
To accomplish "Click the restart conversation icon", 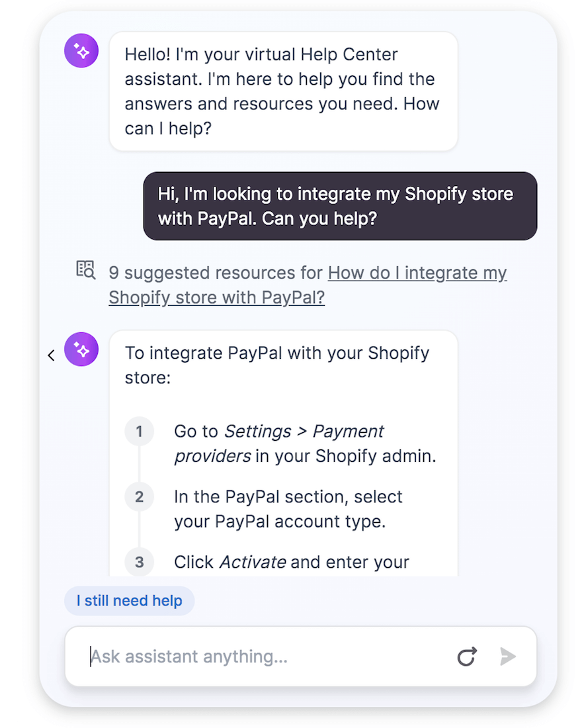I will click(468, 657).
